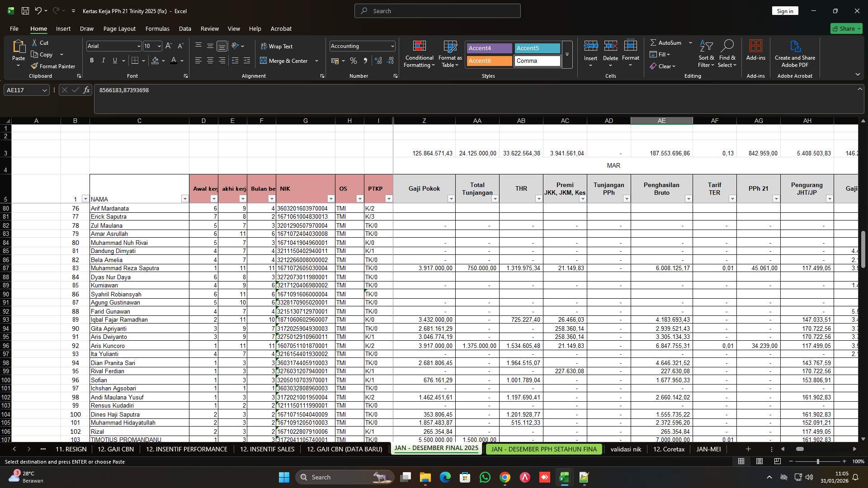Toggle Italic formatting

(103, 60)
